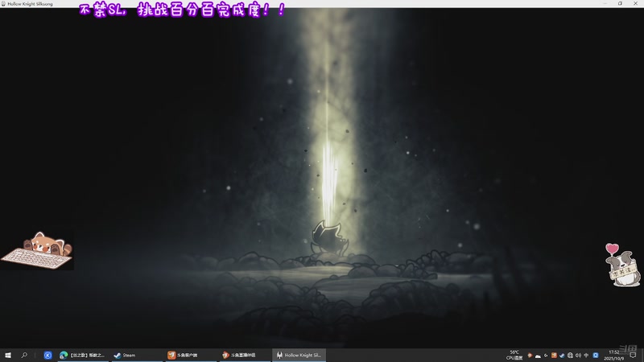Click the orange Douyu client tray icon

point(554,356)
